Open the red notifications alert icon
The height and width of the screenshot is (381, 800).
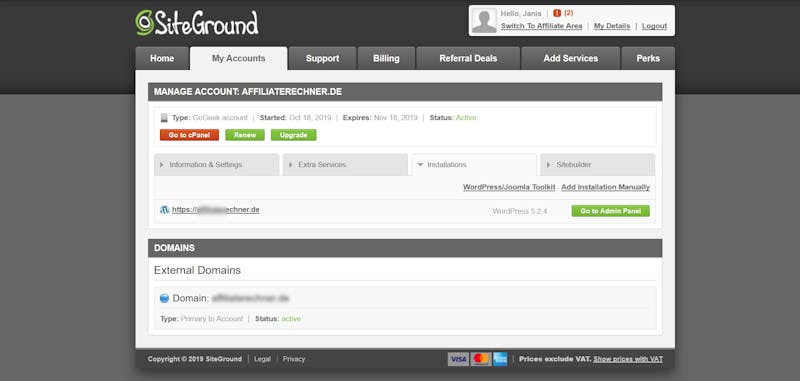coord(557,13)
